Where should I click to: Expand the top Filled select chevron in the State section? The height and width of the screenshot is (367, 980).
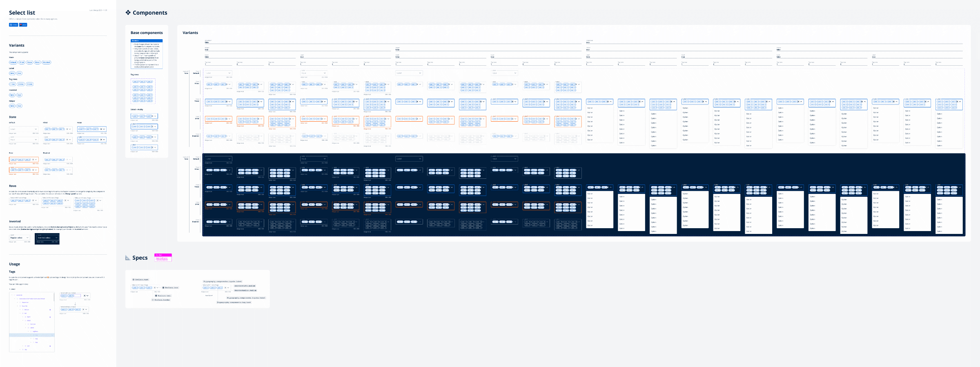coord(70,129)
